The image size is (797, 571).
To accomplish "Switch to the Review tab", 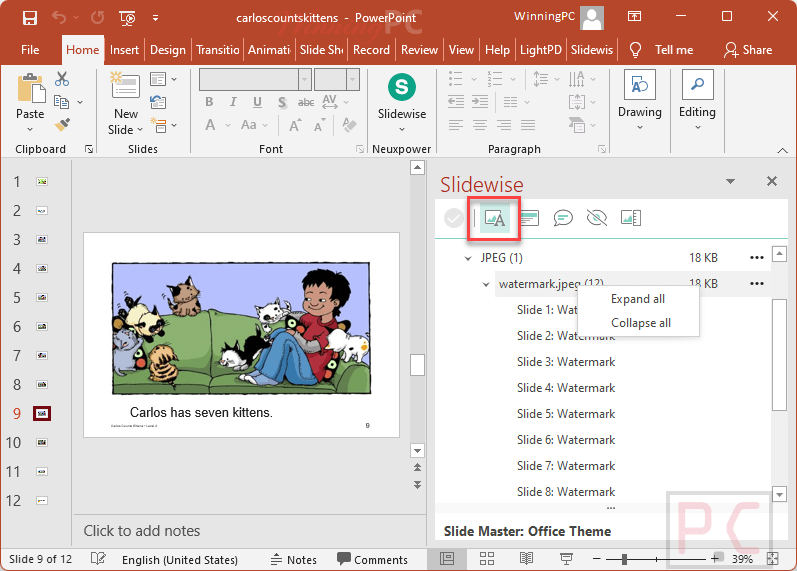I will pyautogui.click(x=419, y=50).
